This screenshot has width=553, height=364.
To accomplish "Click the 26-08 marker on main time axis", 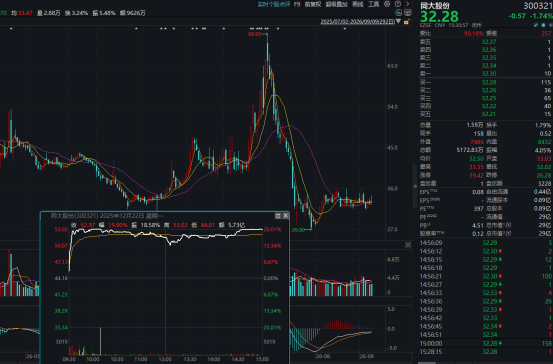I will (x=323, y=356).
